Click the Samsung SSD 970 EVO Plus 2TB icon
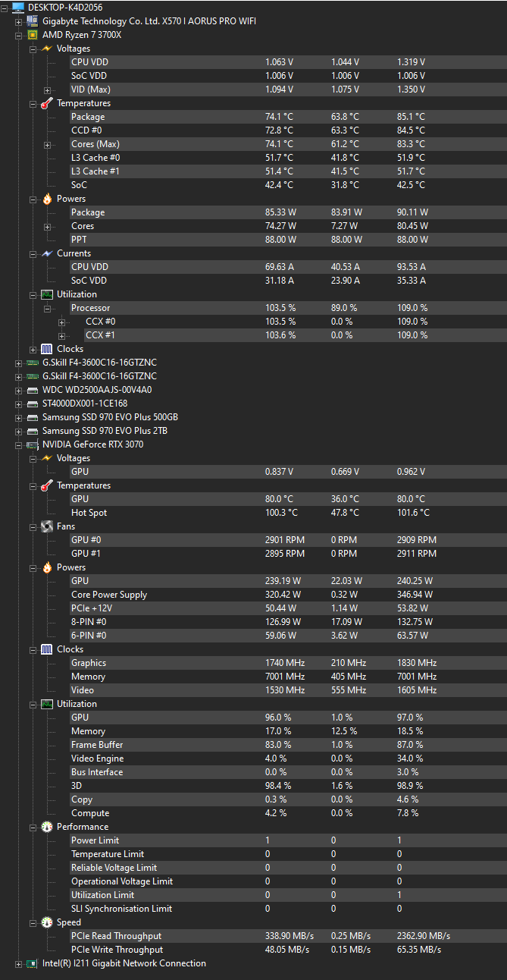Image resolution: width=507 pixels, height=980 pixels. coord(33,431)
